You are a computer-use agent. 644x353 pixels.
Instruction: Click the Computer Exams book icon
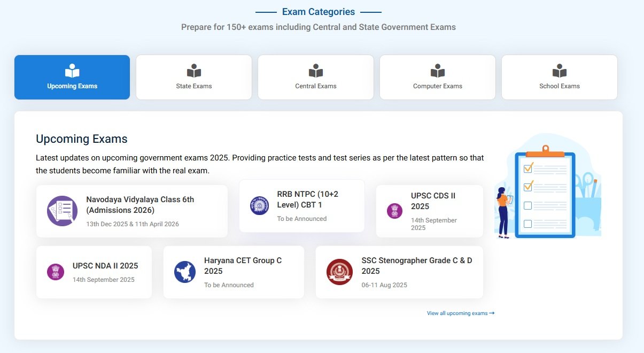pyautogui.click(x=438, y=71)
